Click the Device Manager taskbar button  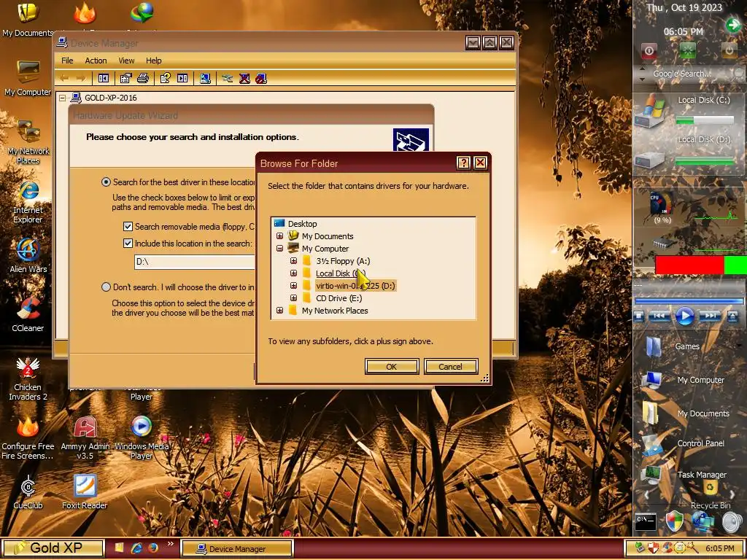pos(237,549)
